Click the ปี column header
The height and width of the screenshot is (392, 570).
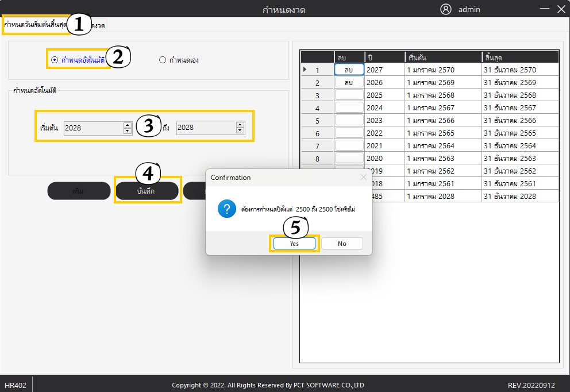(384, 57)
